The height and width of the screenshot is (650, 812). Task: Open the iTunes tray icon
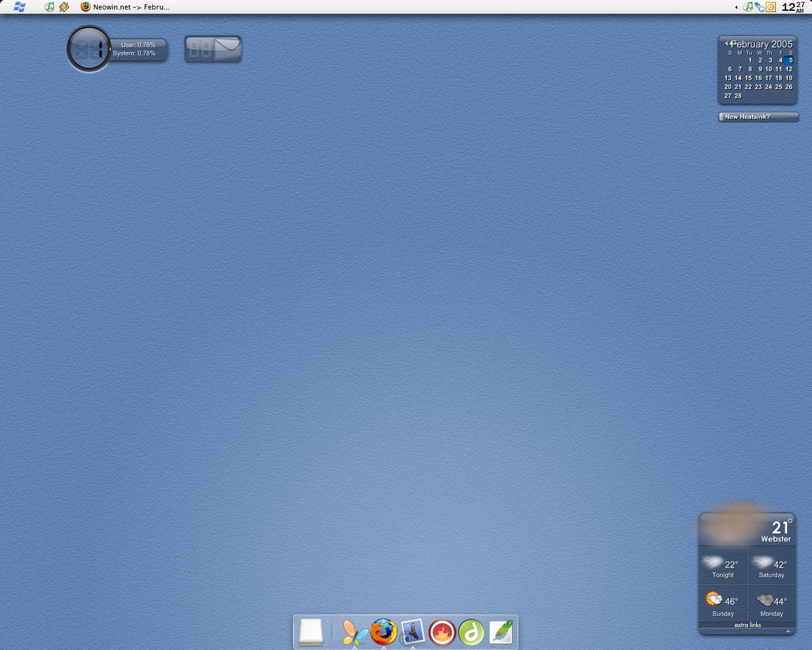(748, 7)
